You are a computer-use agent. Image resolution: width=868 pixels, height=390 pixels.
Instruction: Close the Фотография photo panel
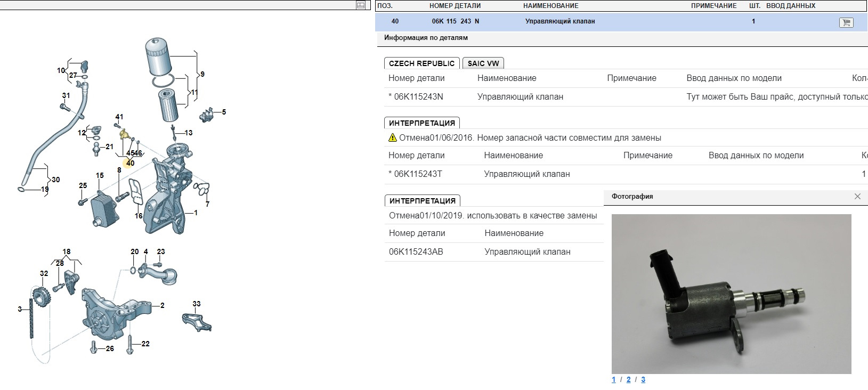(x=857, y=197)
